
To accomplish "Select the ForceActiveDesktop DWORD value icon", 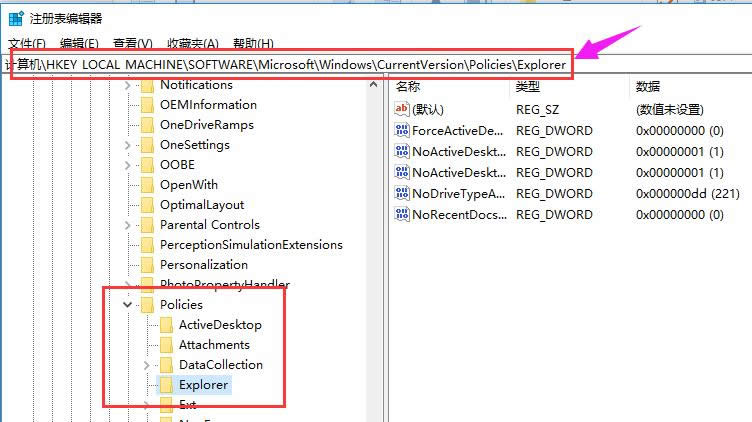I will [x=403, y=131].
